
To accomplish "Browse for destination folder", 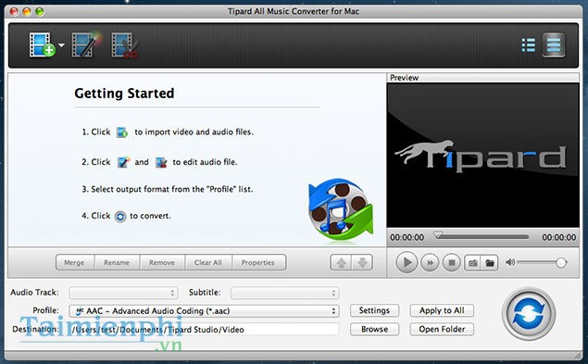I will click(x=374, y=329).
